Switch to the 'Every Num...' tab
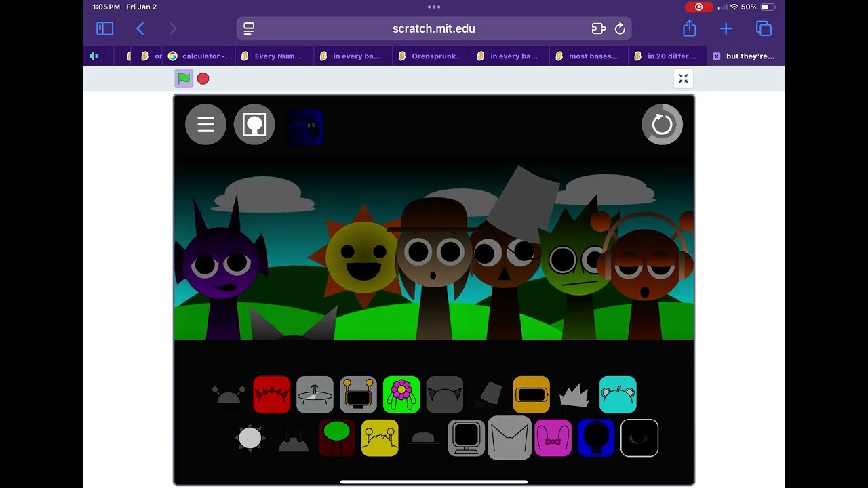Screen dimensions: 868x488 (273, 56)
